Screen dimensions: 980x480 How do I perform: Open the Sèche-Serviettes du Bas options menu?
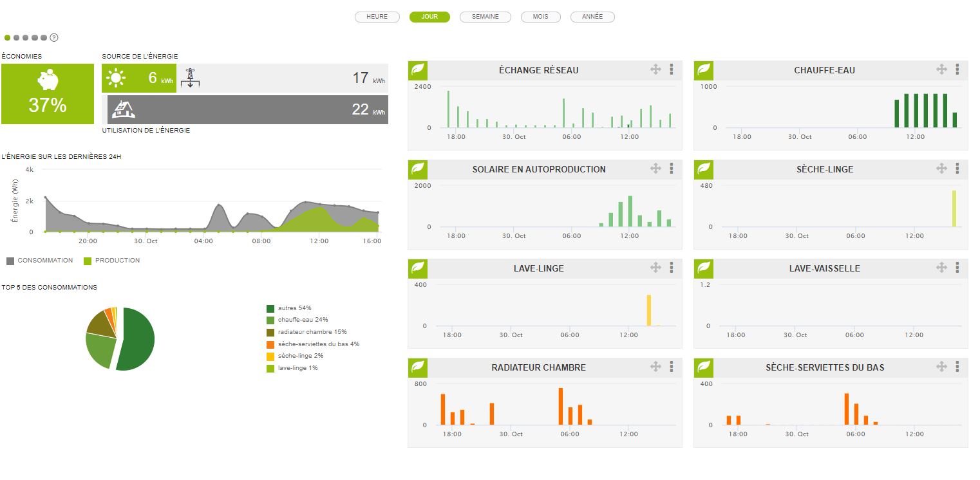click(957, 367)
